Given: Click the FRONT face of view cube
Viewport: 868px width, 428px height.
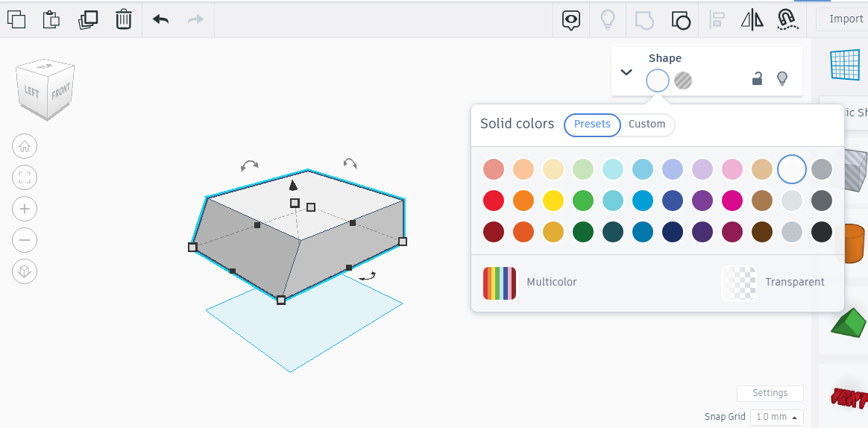Looking at the screenshot, I should pos(60,92).
